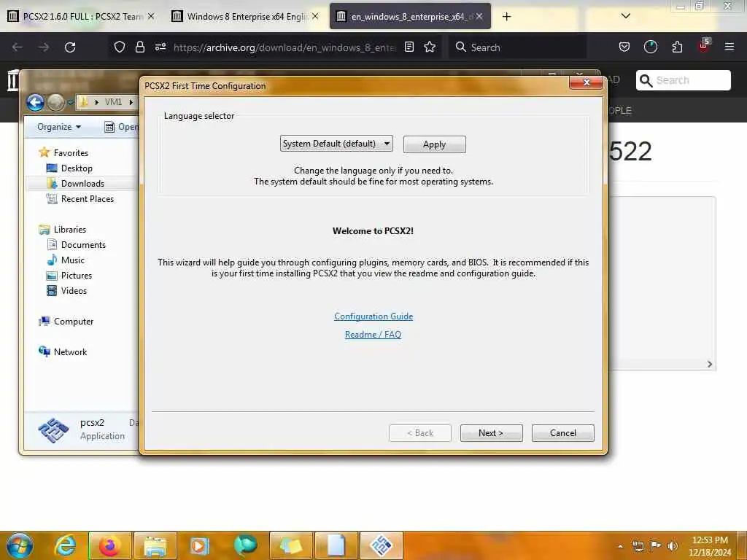Click the right arrow on the page panel
This screenshot has width=747, height=560.
(x=709, y=365)
